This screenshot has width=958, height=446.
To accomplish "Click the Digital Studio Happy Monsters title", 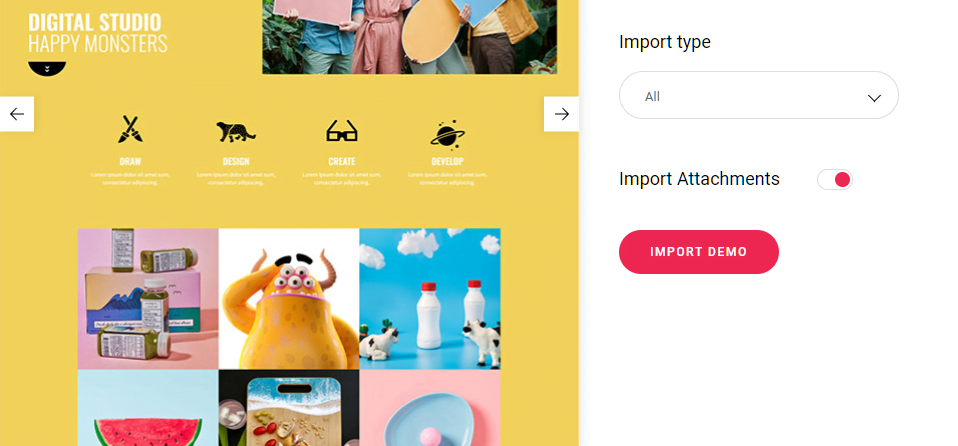I will tap(98, 33).
